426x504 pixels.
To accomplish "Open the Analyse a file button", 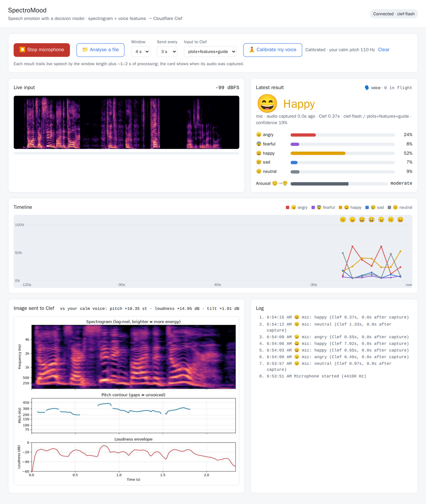I will click(100, 50).
